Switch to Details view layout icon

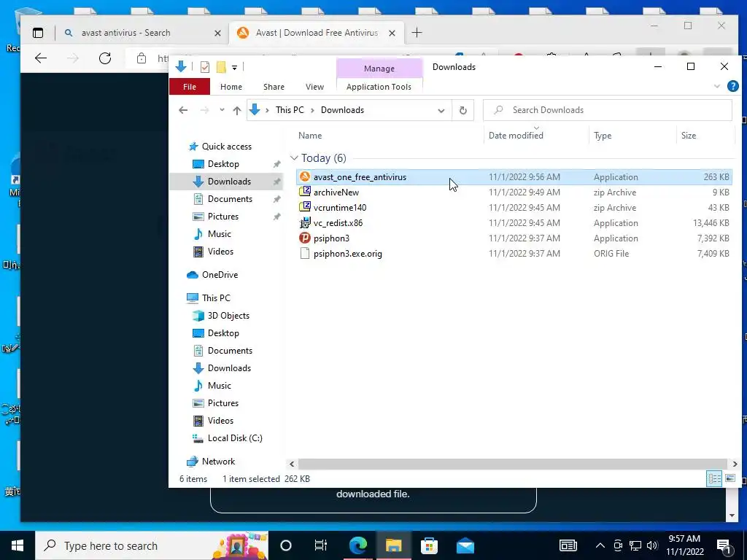tap(714, 478)
